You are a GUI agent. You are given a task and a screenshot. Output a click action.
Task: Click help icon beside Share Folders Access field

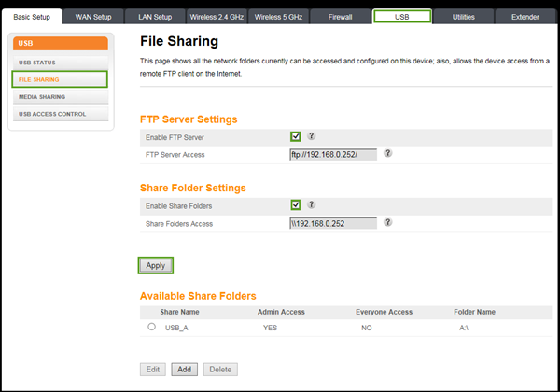pyautogui.click(x=387, y=222)
